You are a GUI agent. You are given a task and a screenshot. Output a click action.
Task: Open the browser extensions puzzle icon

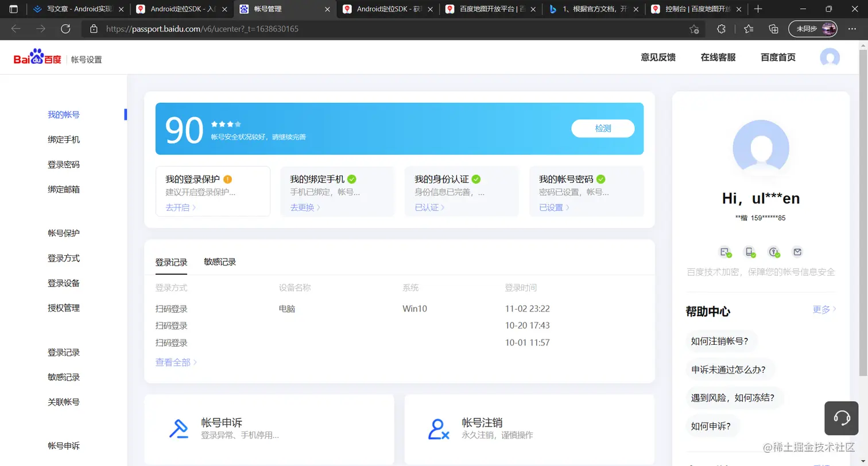pos(722,29)
